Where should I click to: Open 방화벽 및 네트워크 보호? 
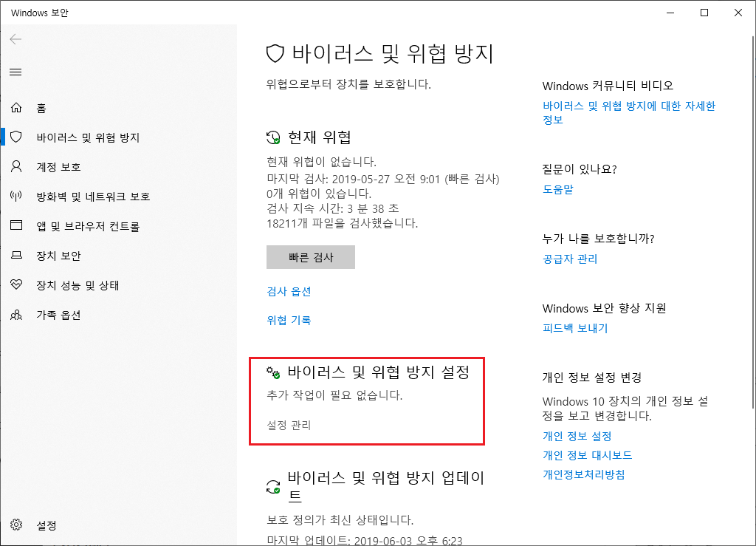[x=94, y=197]
